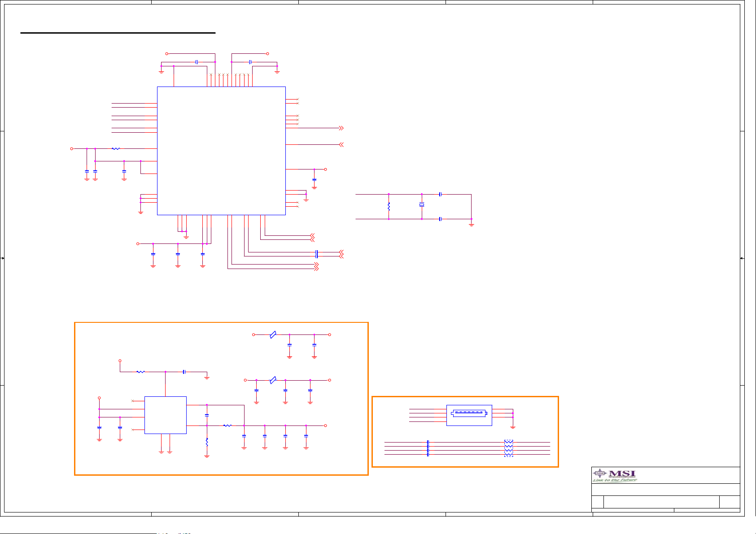Click the vertical resistor to ground below regulator
Viewport: 756px width, 534px height.
(x=207, y=442)
